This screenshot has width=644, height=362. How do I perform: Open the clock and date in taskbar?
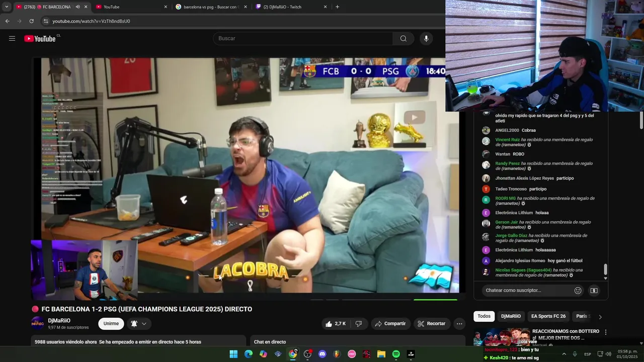tap(627, 354)
